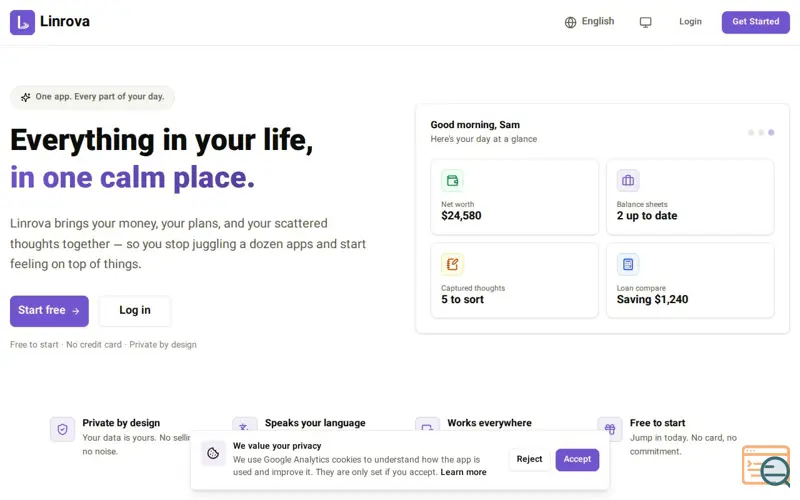Click 'Here's your day at a glance' text
This screenshot has height=500, width=800.
point(484,139)
